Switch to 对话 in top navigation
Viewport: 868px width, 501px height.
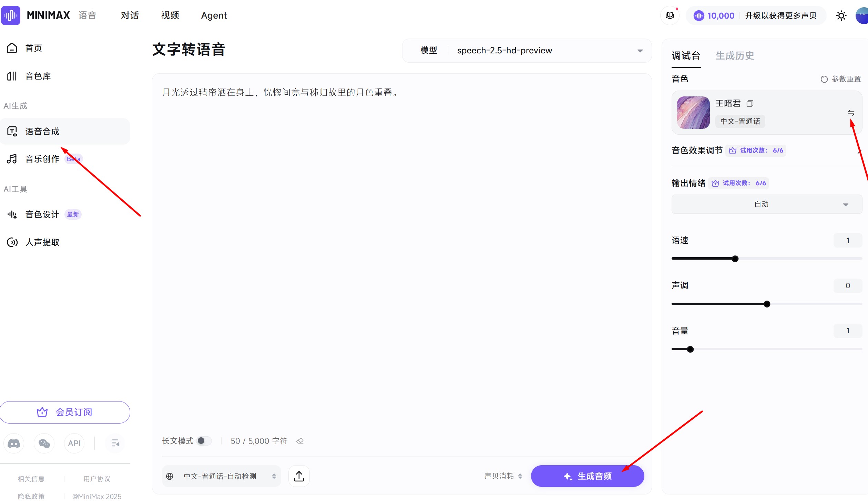(x=130, y=15)
